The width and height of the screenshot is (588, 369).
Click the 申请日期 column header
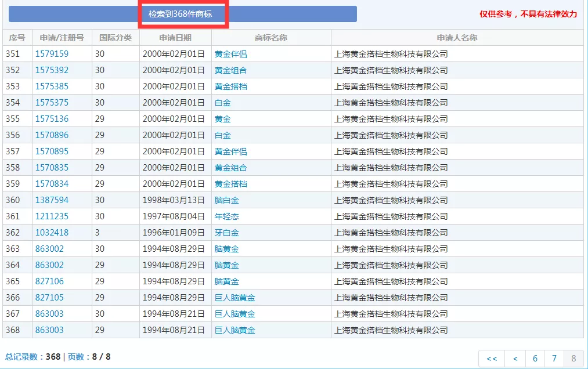175,38
